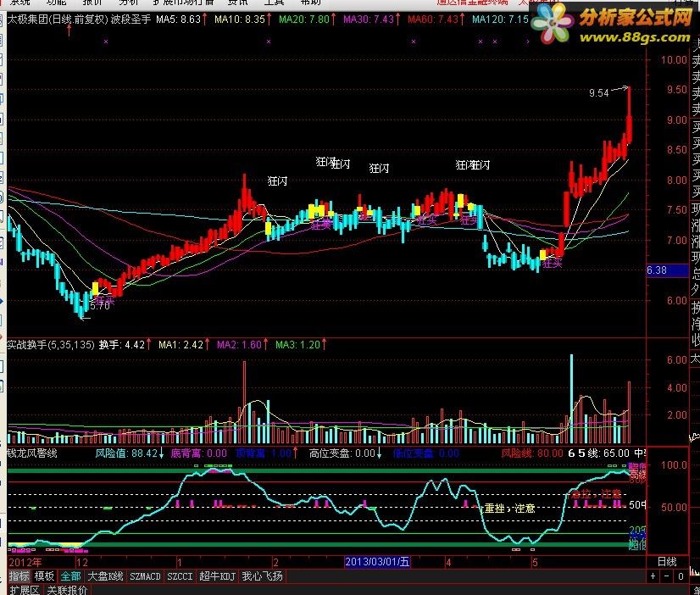Click the tallest cyan turnover bar
Screen dimensions: 700x595
pyautogui.click(x=571, y=398)
